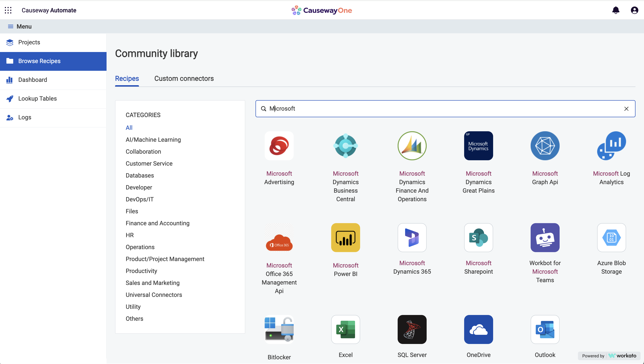Select Browse Recipes in the sidebar
The image size is (644, 364).
tap(53, 61)
